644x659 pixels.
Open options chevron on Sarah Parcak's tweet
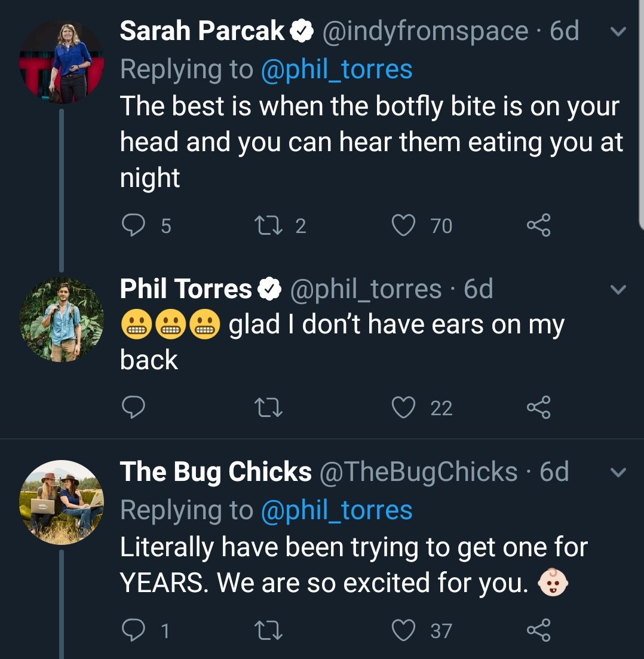coord(619,32)
